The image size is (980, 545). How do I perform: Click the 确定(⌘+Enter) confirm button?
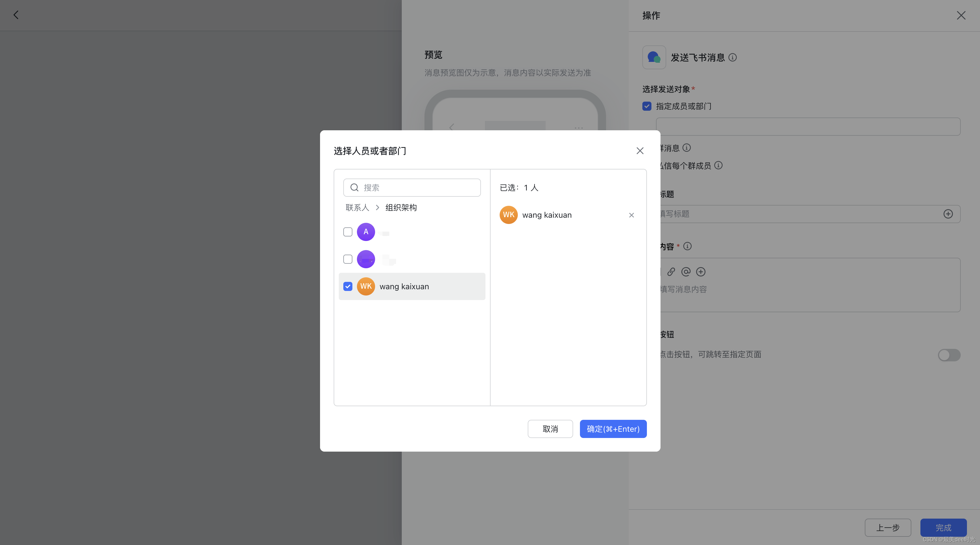tap(613, 429)
